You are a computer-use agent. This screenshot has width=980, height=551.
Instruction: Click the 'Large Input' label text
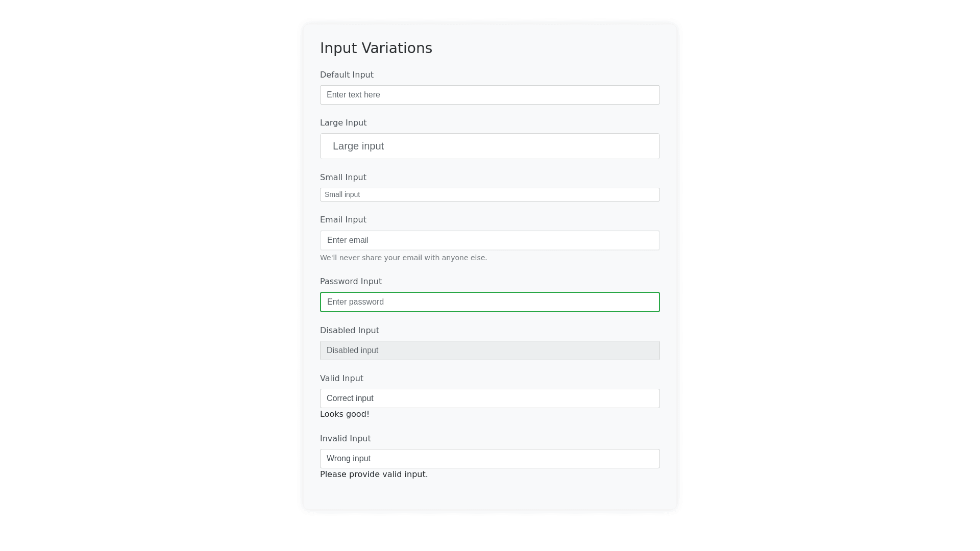tap(343, 123)
